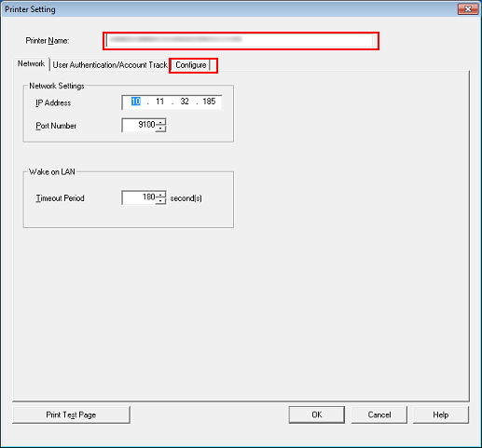Screen dimensions: 482x448
Task: Click the Printer Name text field
Action: [239, 41]
